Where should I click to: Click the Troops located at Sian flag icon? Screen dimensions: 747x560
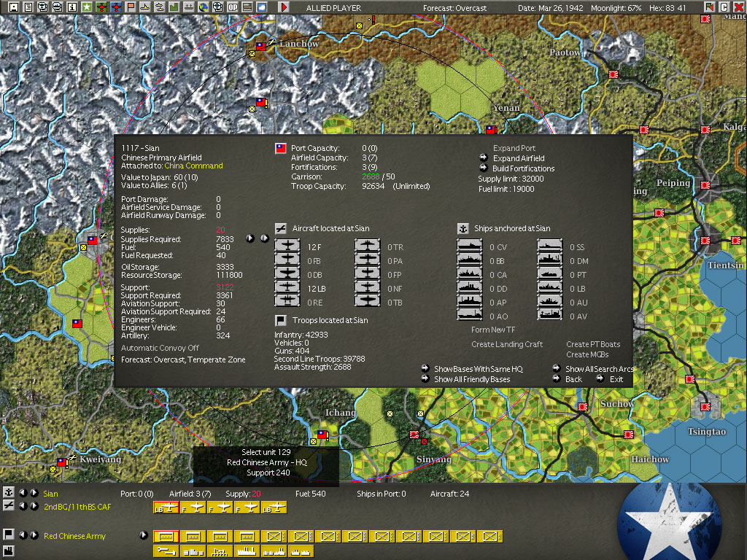(281, 320)
